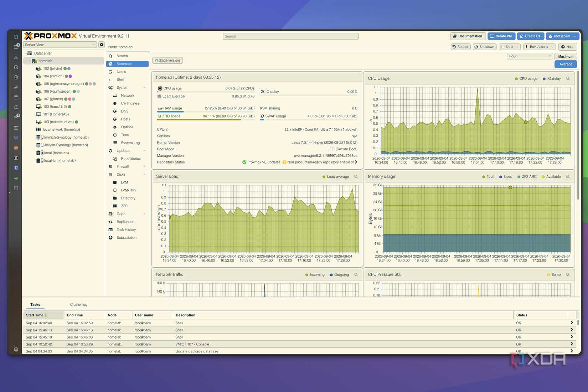Click the Create CT button
Screen dimensions: 588x392
(530, 36)
